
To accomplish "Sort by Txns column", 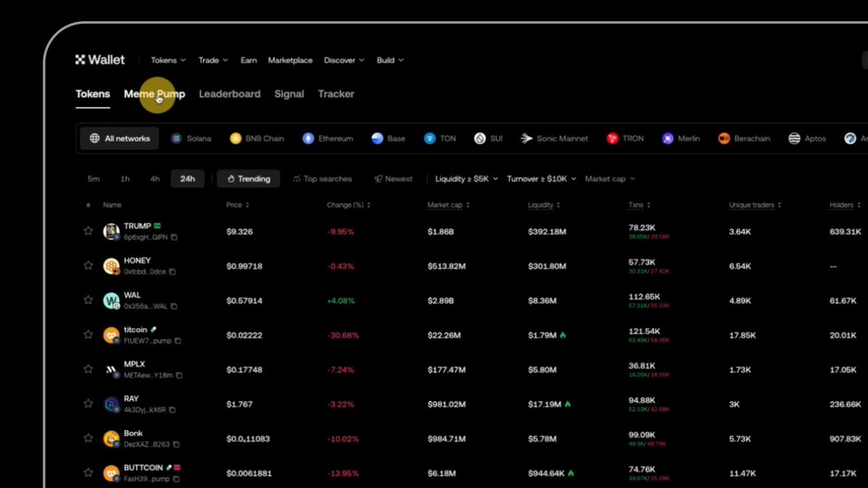I will point(639,205).
